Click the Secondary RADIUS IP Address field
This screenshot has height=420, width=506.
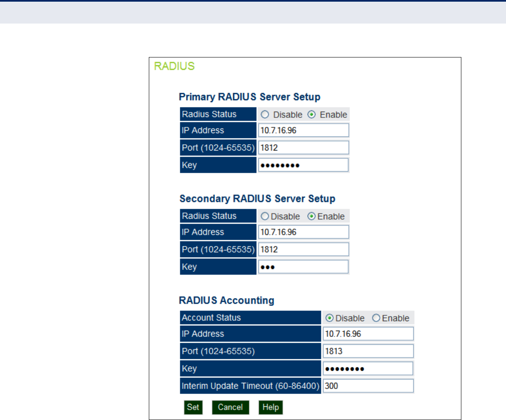[x=303, y=232]
